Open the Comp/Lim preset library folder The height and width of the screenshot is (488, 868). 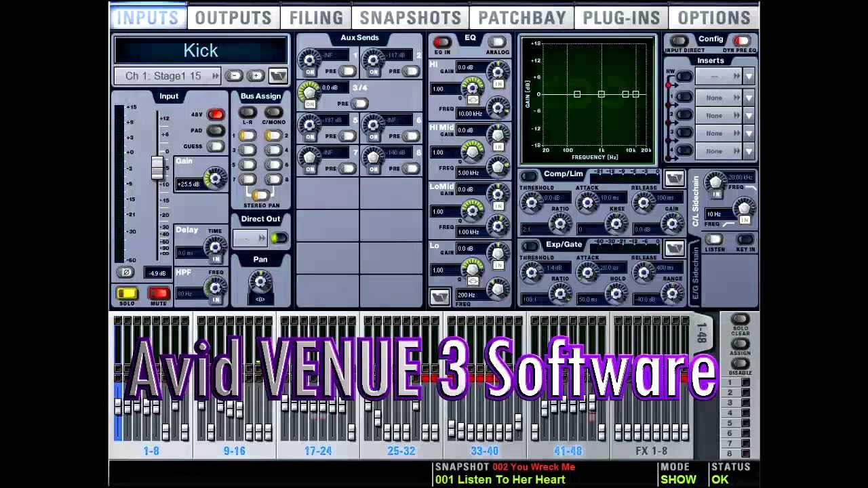tap(674, 179)
